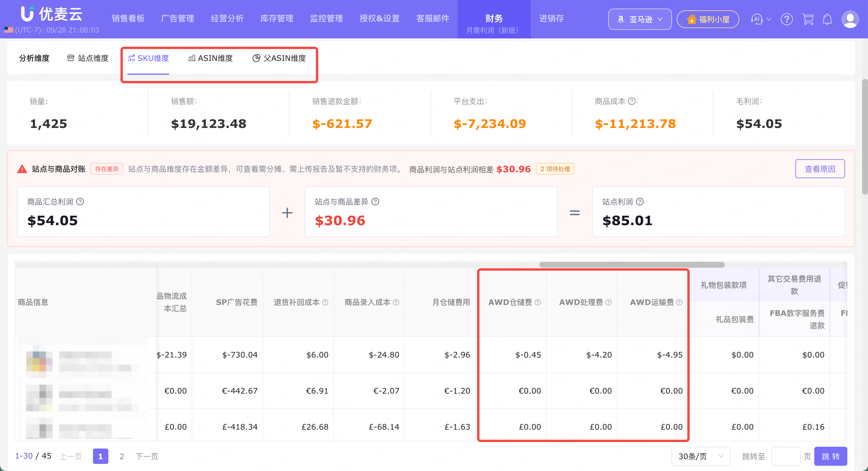Click the info icon next to 商品汇总利润
Image resolution: width=868 pixels, height=471 pixels.
point(80,202)
